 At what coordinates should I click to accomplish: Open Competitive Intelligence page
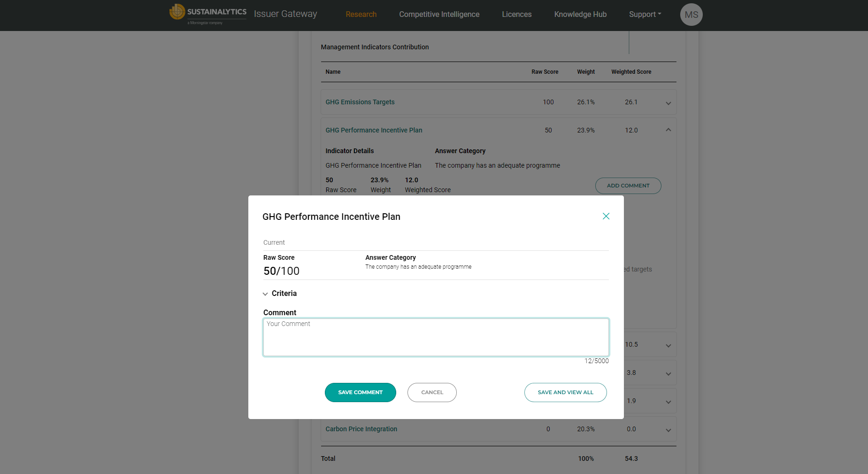click(439, 15)
